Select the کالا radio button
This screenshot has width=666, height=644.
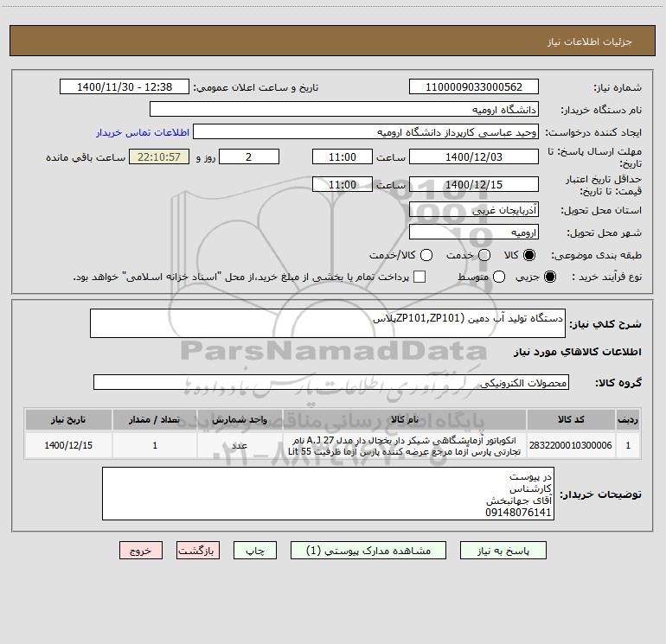529,255
